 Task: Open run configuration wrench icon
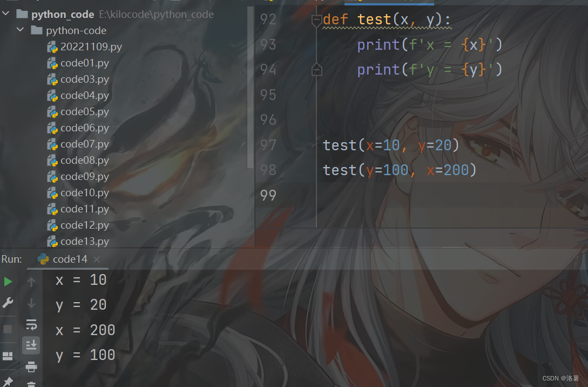click(8, 303)
